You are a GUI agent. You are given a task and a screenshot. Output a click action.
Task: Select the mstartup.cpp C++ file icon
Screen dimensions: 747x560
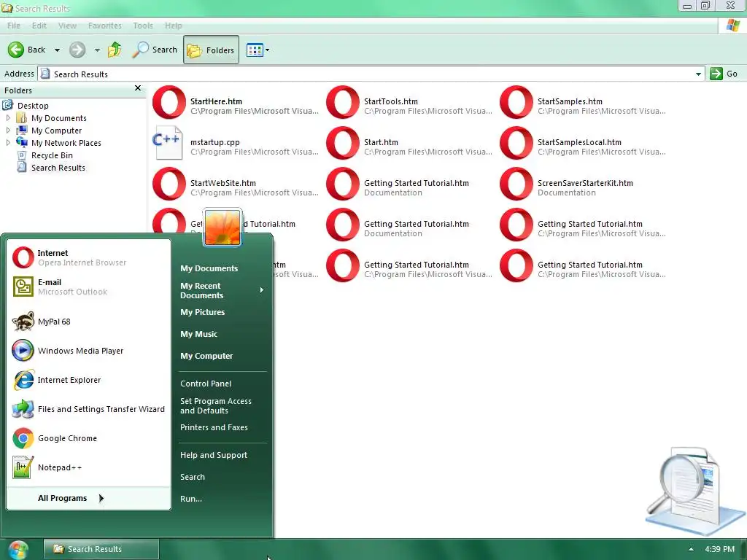(168, 143)
